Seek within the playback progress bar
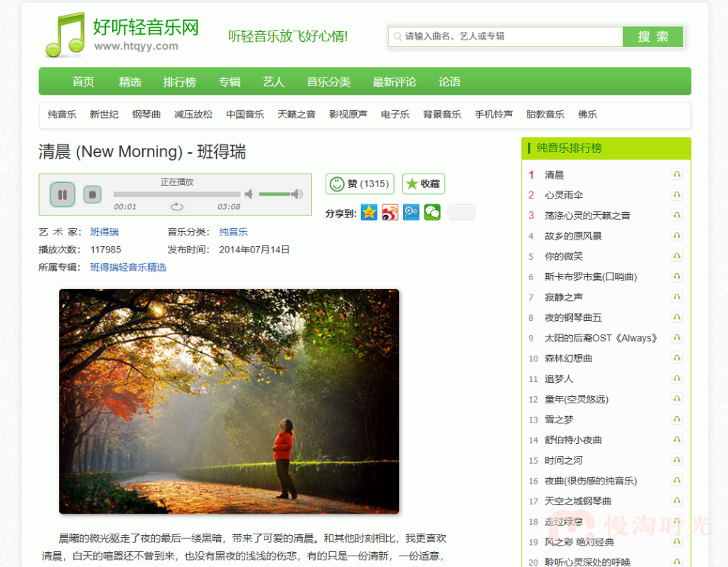Screen dimensions: 728x567 [177, 194]
